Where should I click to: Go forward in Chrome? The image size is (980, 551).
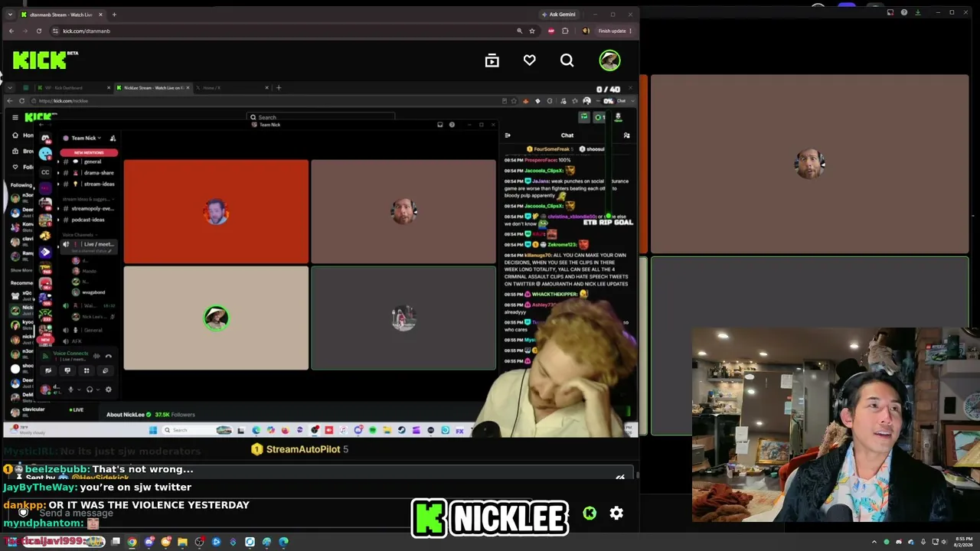click(24, 31)
